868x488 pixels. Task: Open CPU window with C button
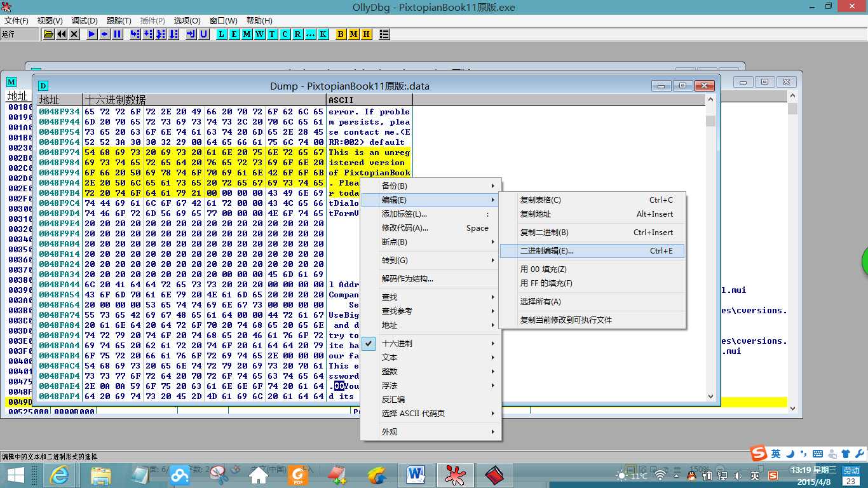[285, 34]
